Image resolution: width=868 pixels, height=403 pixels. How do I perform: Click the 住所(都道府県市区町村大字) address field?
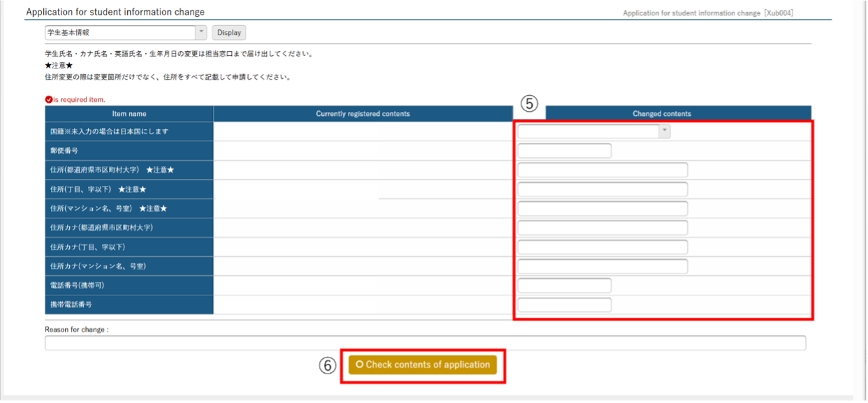point(602,170)
